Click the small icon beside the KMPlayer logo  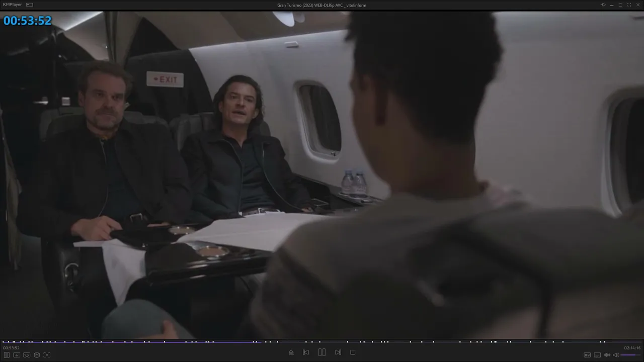[30, 5]
